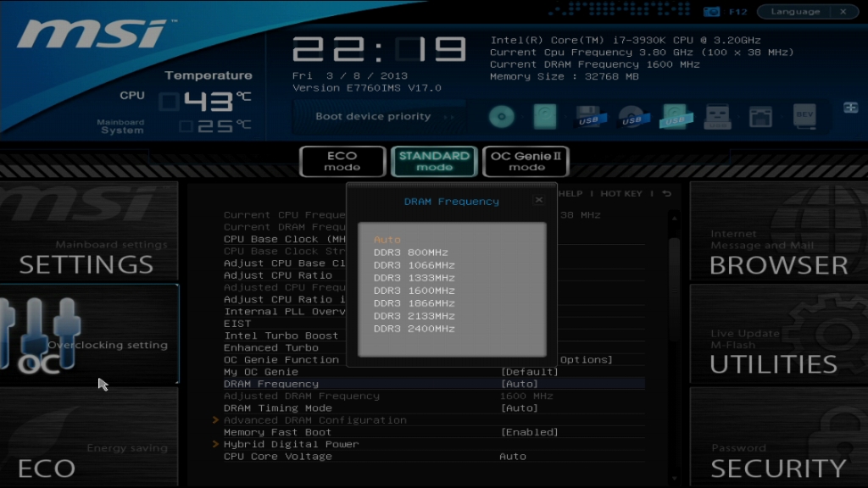This screenshot has width=868, height=488.
Task: Select the DRAM Timing Mode row label
Action: 278,408
